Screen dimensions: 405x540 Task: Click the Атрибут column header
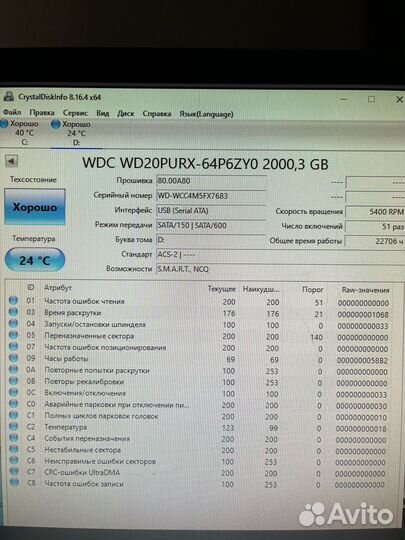58,288
